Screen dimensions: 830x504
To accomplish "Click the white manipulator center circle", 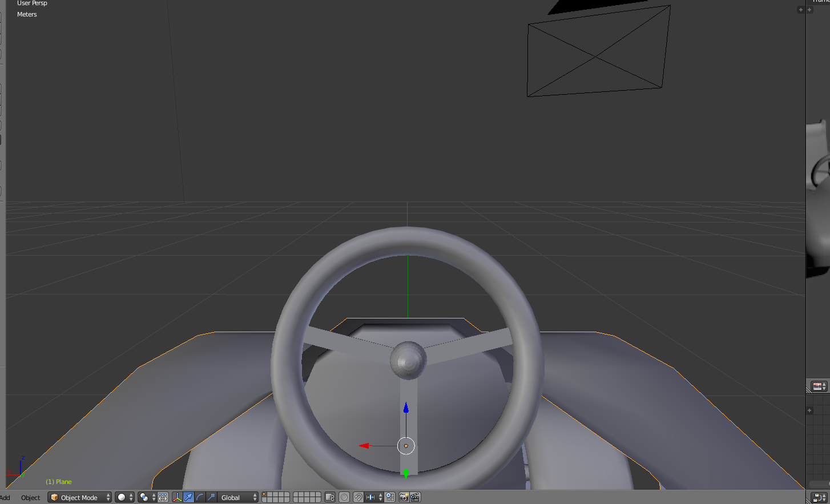I will 406,446.
